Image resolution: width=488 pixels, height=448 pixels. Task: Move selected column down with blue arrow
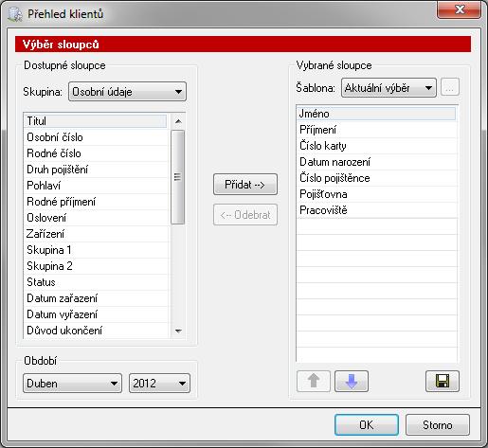(352, 381)
